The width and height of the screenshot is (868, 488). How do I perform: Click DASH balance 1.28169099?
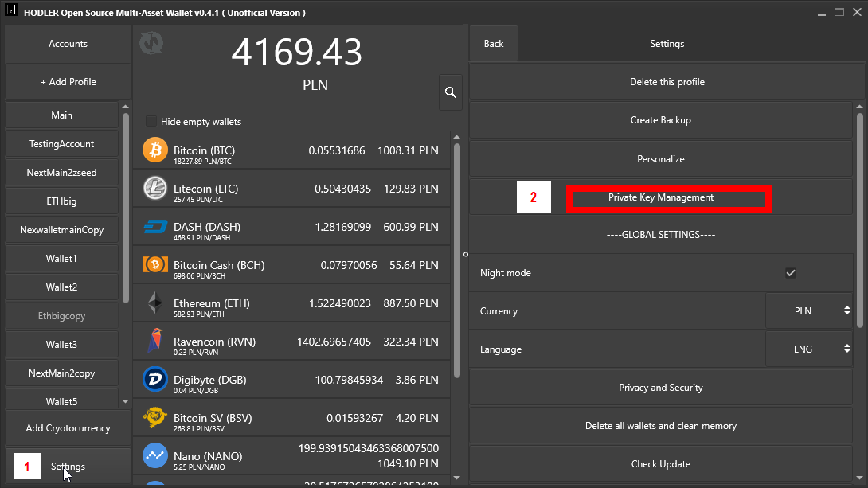(342, 227)
